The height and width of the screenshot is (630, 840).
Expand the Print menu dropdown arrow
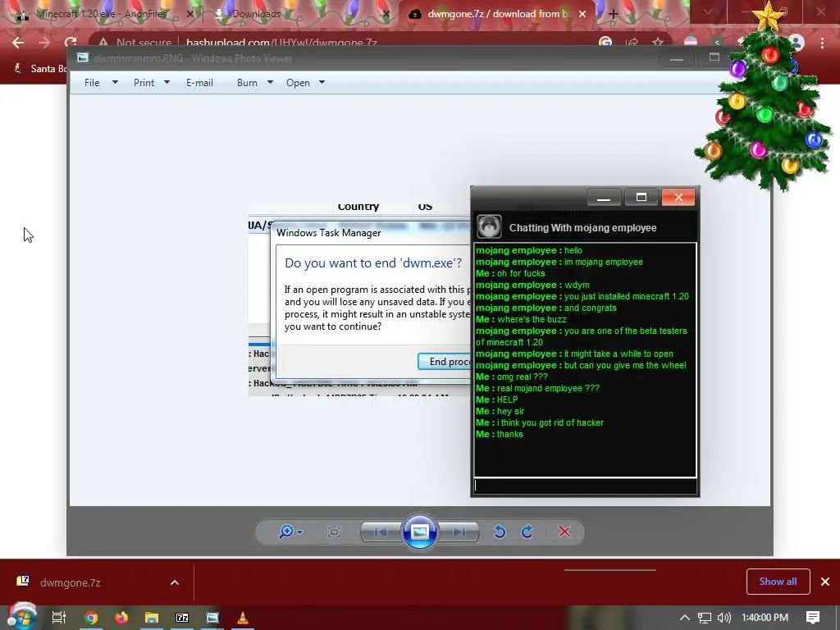click(x=167, y=82)
